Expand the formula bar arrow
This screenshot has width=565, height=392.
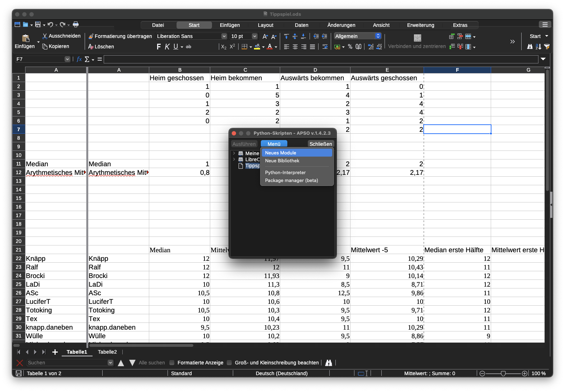[x=543, y=59]
